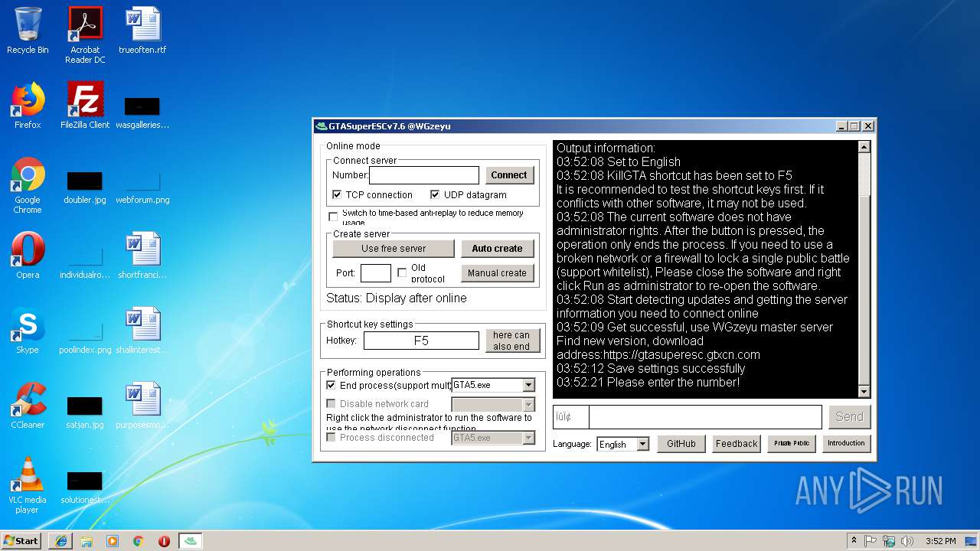Focus the Port input field

coord(376,273)
